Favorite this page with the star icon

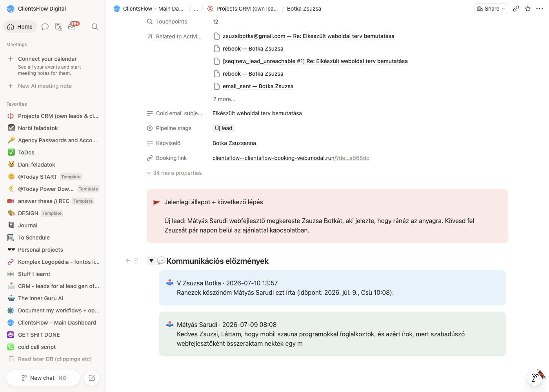[x=528, y=9]
